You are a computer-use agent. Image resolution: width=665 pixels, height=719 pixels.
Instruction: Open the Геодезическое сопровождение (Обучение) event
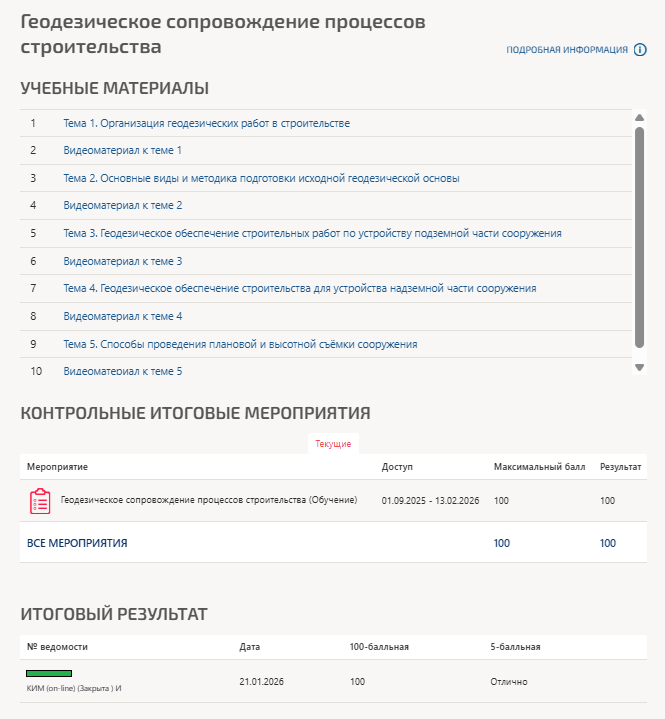click(208, 500)
